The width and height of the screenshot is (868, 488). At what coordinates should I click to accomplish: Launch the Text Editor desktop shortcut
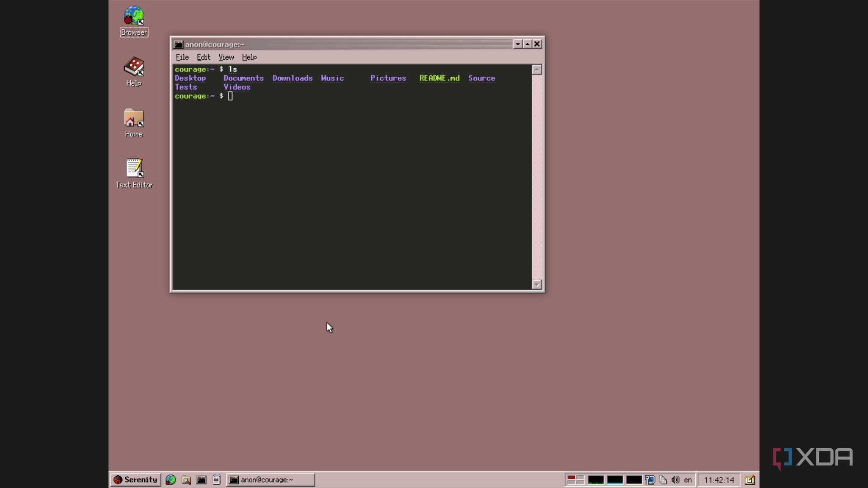click(x=134, y=174)
